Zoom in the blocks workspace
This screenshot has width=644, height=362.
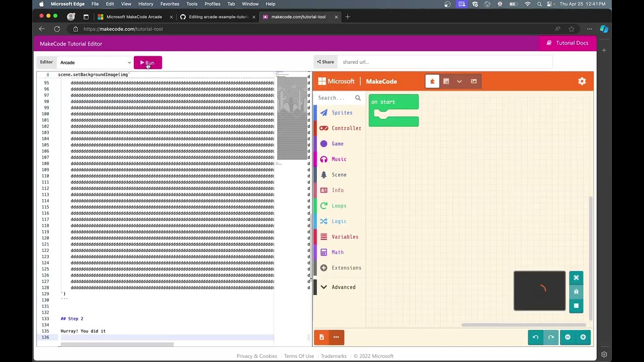583,337
